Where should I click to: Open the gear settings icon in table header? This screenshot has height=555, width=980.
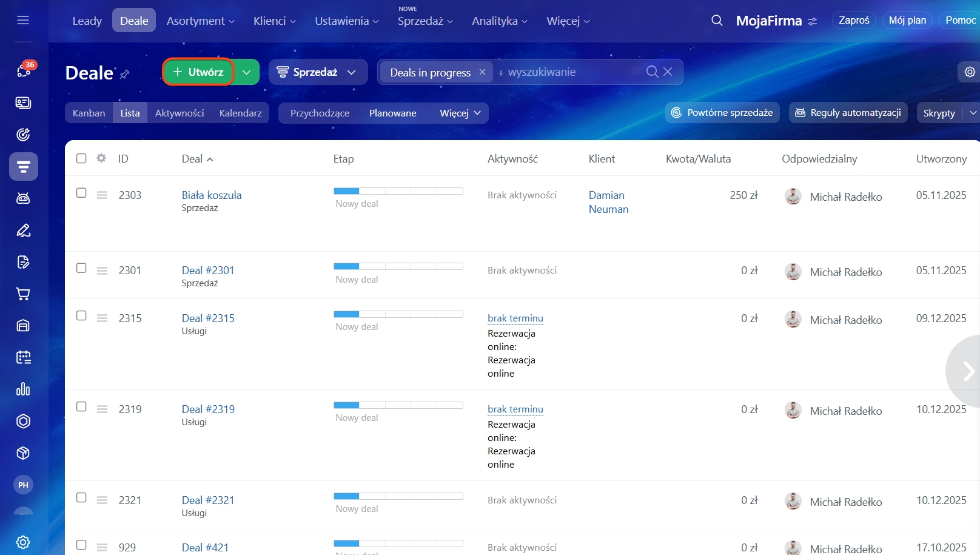click(x=101, y=158)
